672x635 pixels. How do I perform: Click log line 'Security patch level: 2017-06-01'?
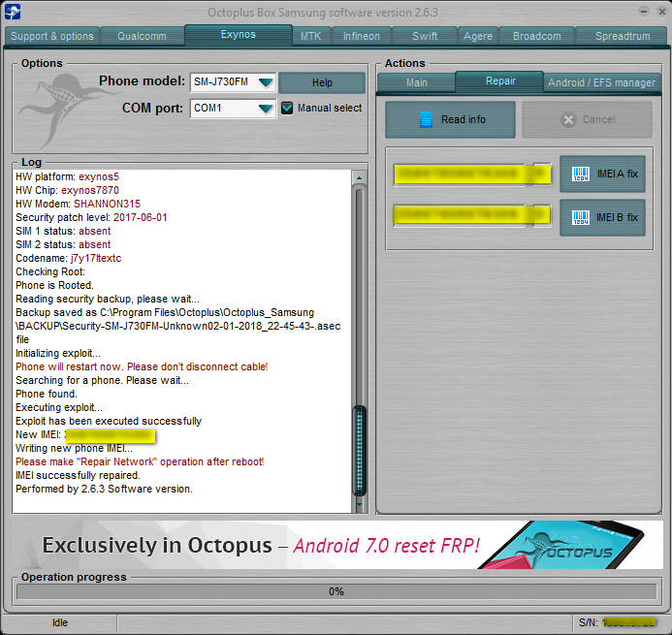pyautogui.click(x=91, y=218)
